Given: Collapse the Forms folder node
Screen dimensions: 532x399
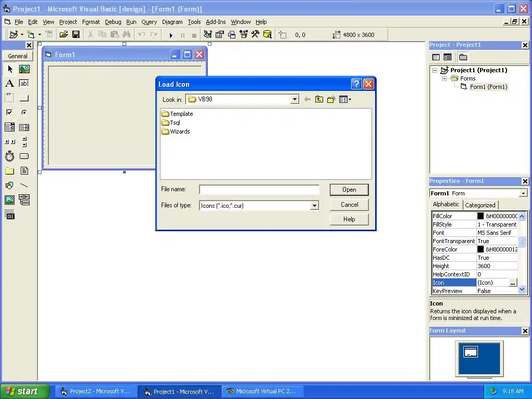Looking at the screenshot, I should pos(445,79).
